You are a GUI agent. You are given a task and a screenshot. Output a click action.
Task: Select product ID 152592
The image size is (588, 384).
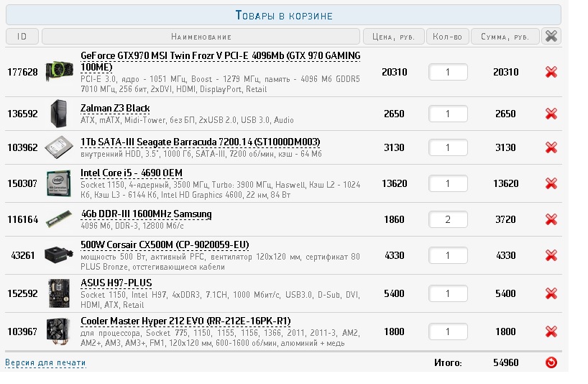[x=22, y=293]
